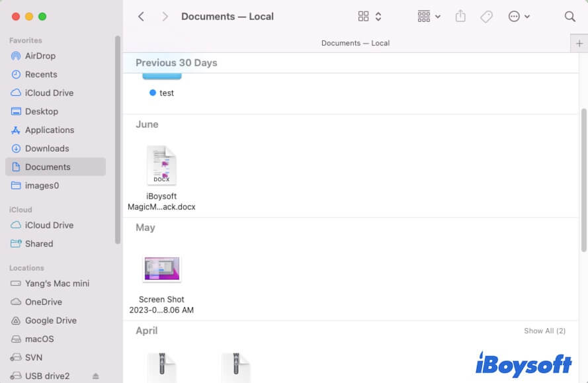Eject the USB drive2 volume
588x383 pixels.
96,376
